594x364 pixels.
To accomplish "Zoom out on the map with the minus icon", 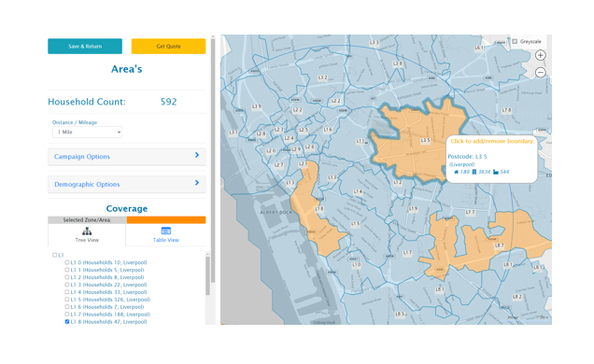I will [540, 72].
